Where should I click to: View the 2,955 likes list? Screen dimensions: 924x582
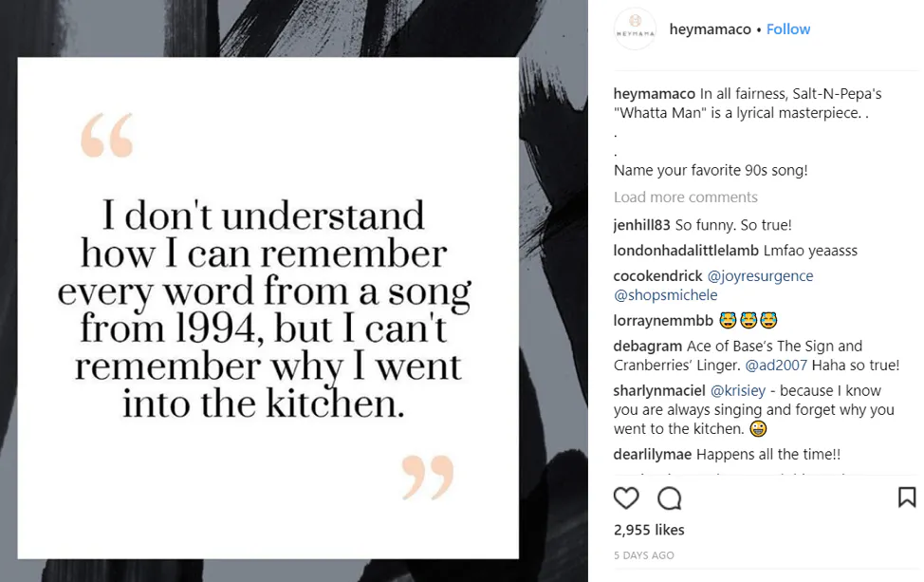coord(649,530)
